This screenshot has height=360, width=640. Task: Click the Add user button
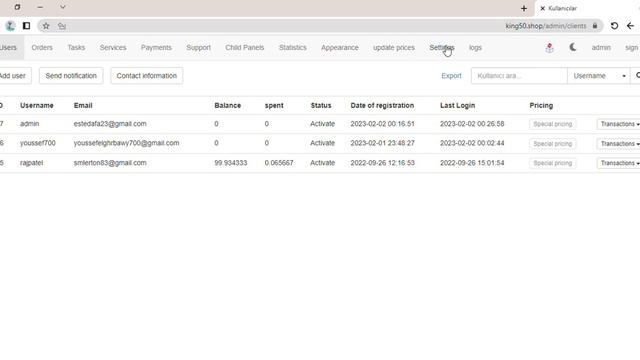tap(15, 76)
